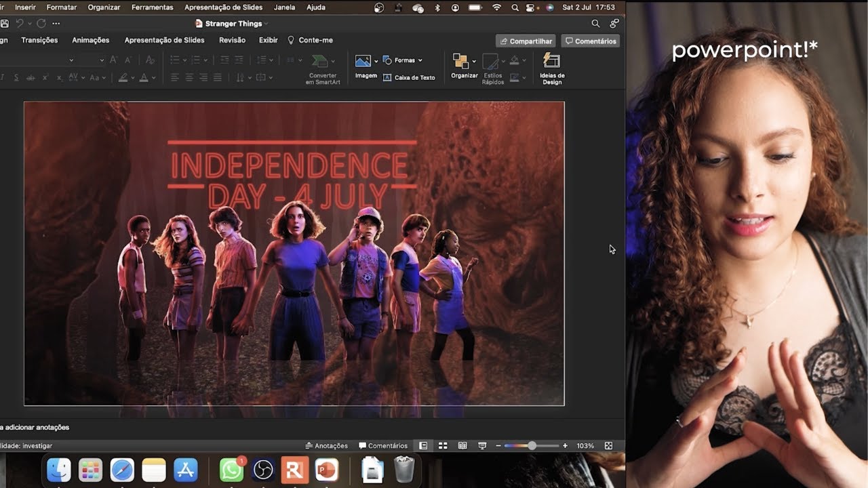Open the font size dropdown
868x488 pixels.
[102, 60]
